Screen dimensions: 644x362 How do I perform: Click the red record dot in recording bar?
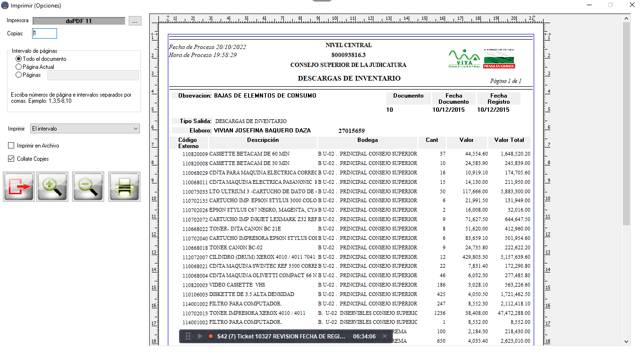(x=211, y=336)
